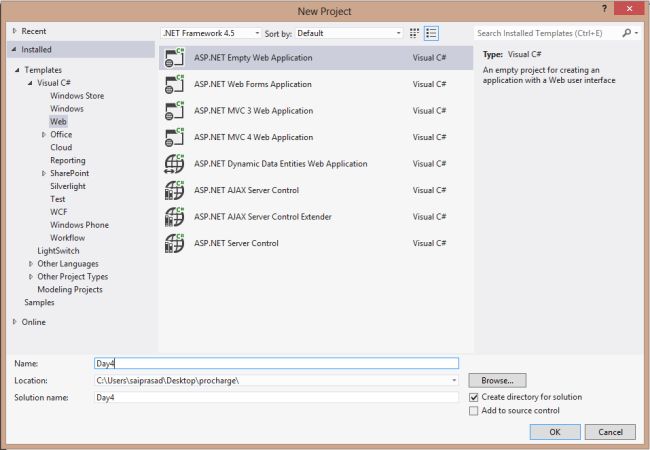Select ASP.NET AJAX Server Control Extender text
650x450 pixels.
click(263, 217)
